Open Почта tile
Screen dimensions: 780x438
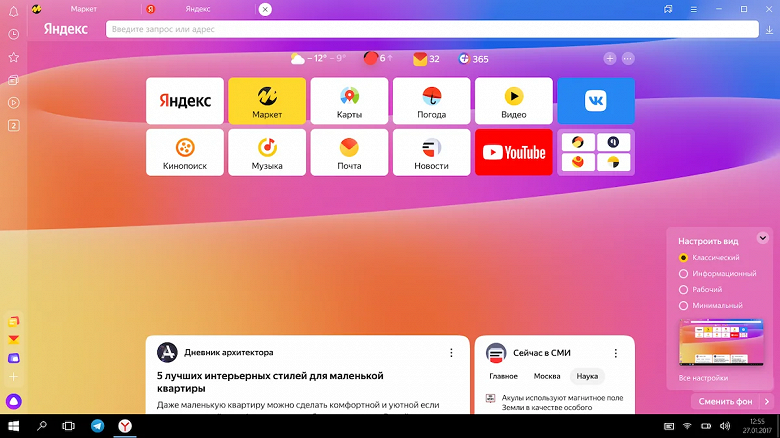coord(349,152)
